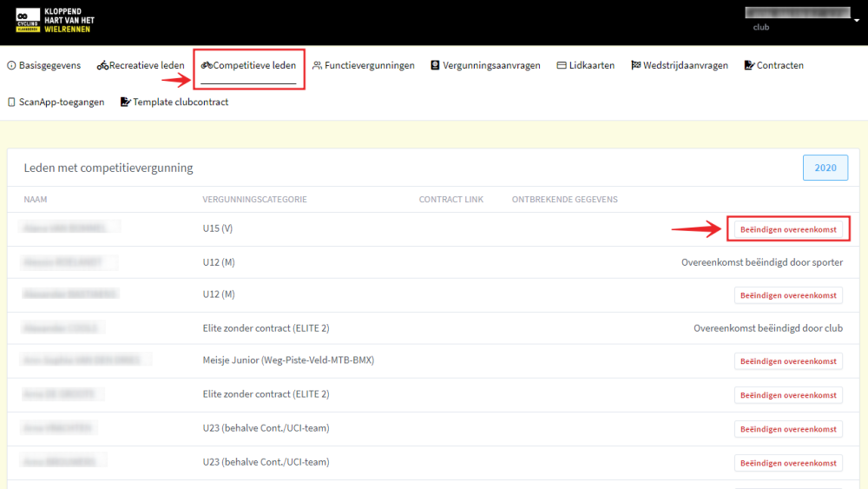
Task: Click the CONTRACT LINK column header
Action: pyautogui.click(x=451, y=200)
